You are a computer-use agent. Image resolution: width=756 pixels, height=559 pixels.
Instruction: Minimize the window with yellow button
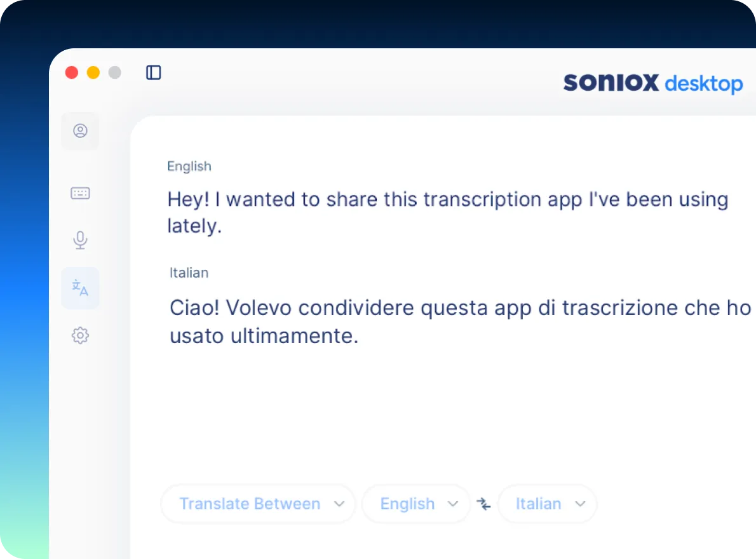93,72
